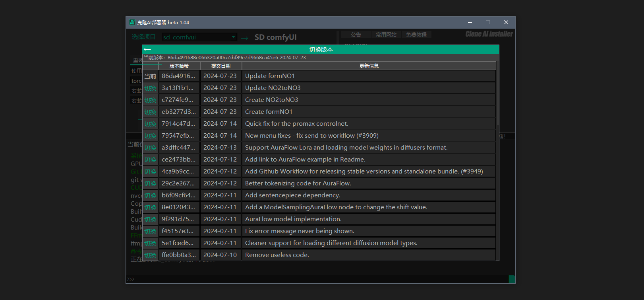Switch to commit ce2473bb
Viewport: 644px width, 300px height.
click(x=150, y=160)
